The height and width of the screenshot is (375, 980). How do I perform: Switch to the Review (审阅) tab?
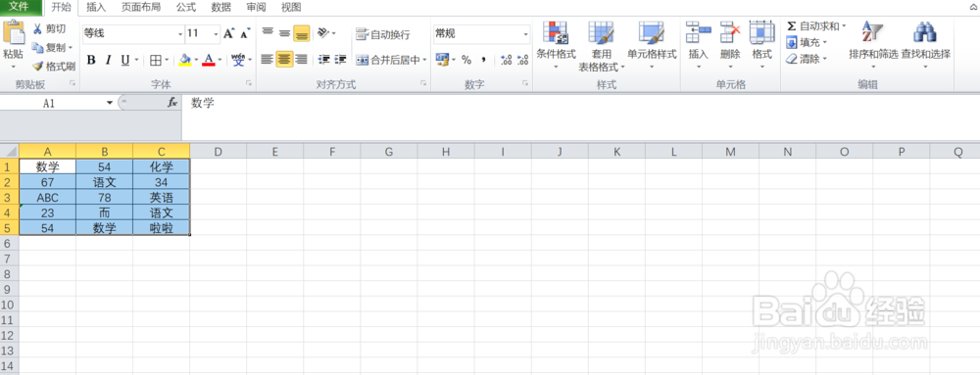pos(256,8)
